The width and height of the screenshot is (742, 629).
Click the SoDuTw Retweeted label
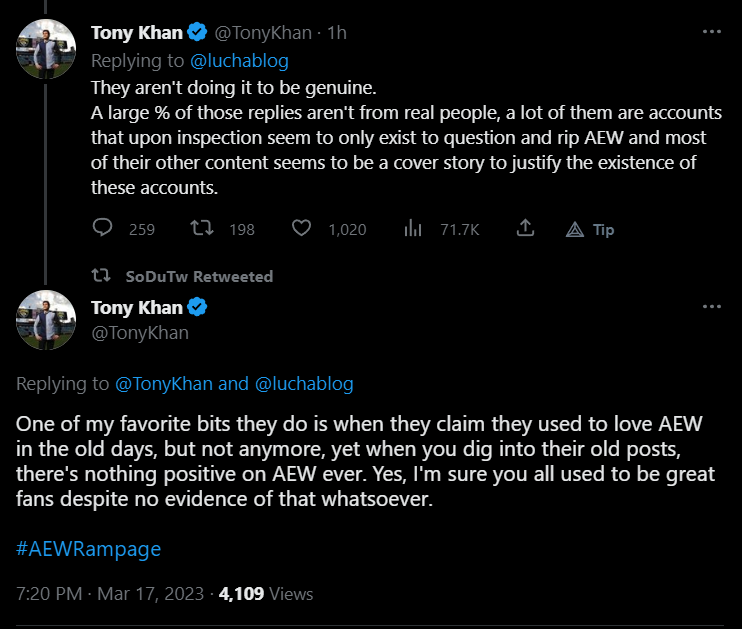pos(199,276)
